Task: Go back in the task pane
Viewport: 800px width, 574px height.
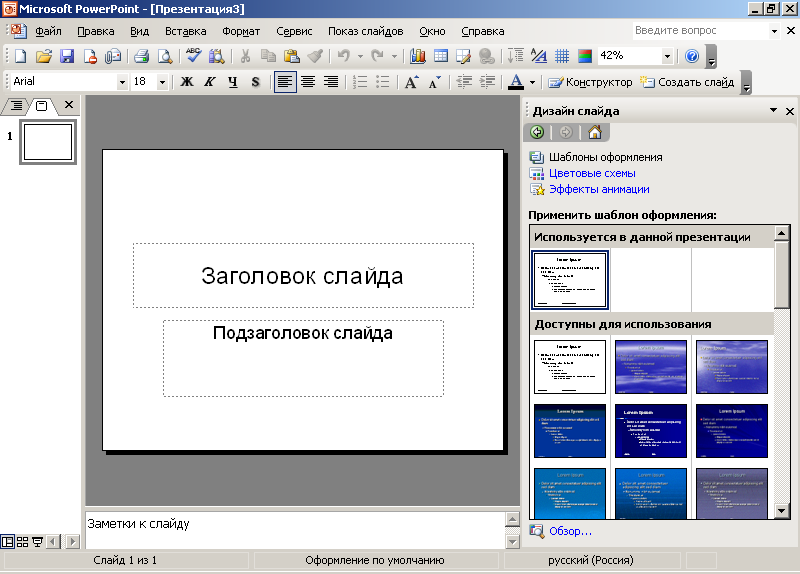Action: (537, 133)
